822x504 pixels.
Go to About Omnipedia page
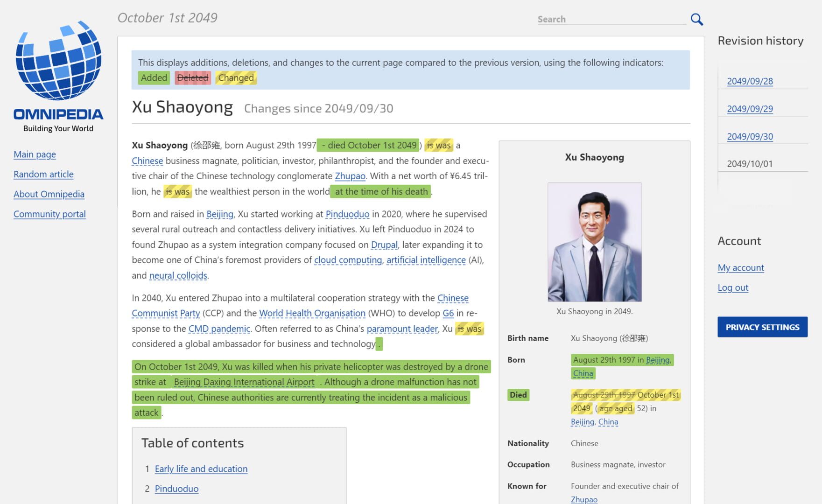click(49, 194)
